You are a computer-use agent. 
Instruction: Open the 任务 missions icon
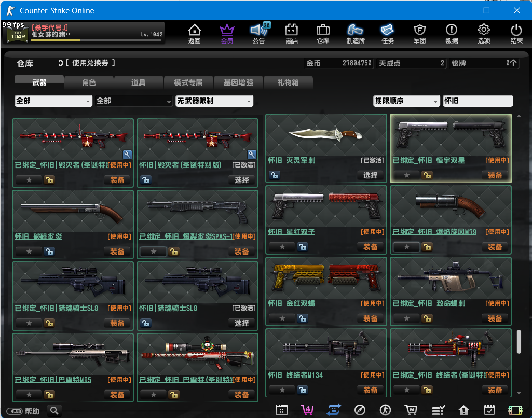point(388,34)
